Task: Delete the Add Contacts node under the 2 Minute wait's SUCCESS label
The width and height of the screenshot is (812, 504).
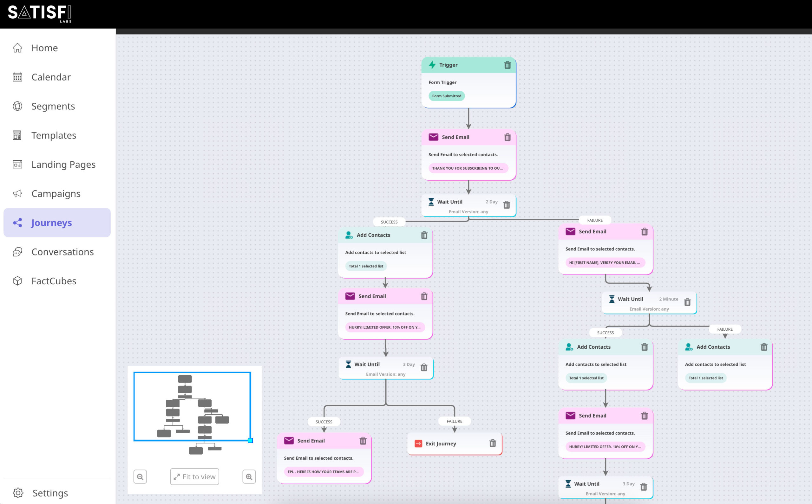Action: pyautogui.click(x=644, y=347)
